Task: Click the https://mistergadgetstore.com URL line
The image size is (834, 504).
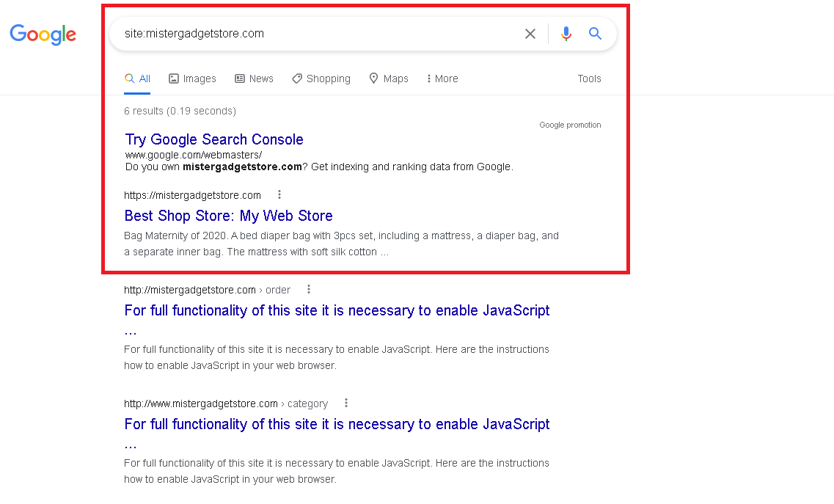Action: (x=192, y=195)
